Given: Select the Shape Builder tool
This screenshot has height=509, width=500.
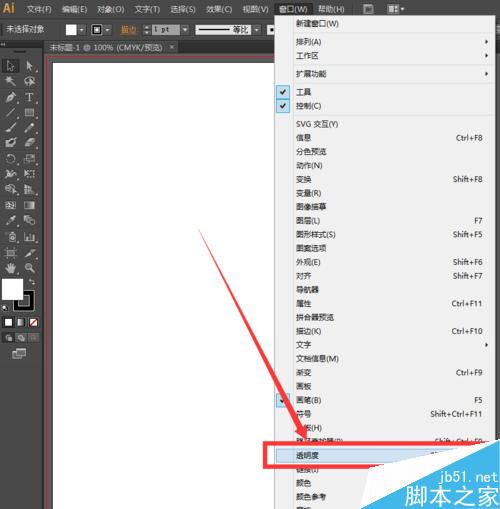Looking at the screenshot, I should pos(10,189).
